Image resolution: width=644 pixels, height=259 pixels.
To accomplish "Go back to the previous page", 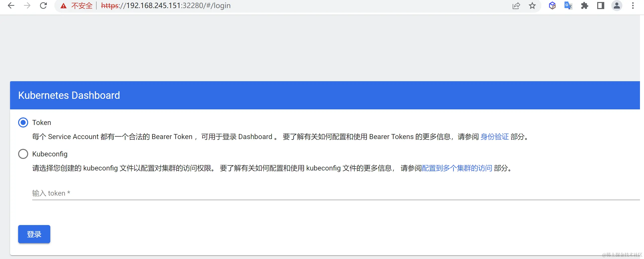I will (11, 6).
